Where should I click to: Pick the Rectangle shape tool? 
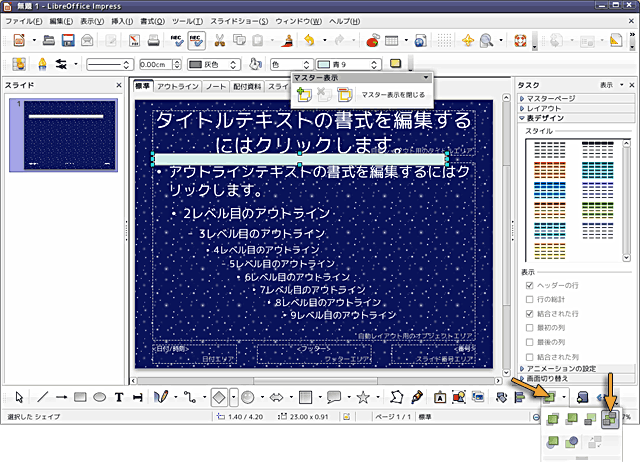coord(79,397)
